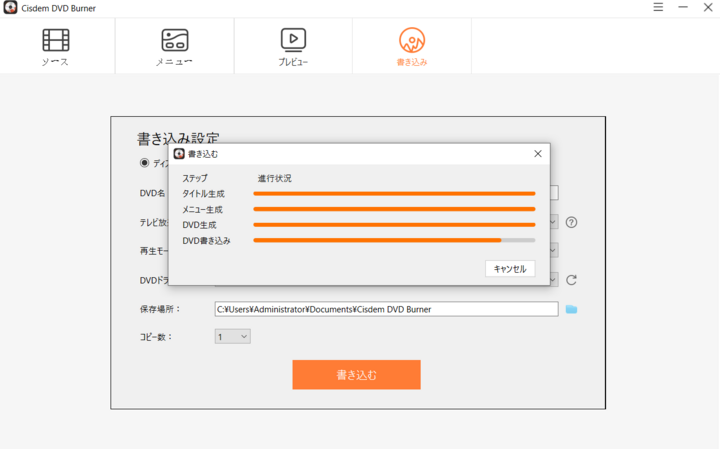Refresh the DVD drive list
The height and width of the screenshot is (449, 720).
coord(572,280)
